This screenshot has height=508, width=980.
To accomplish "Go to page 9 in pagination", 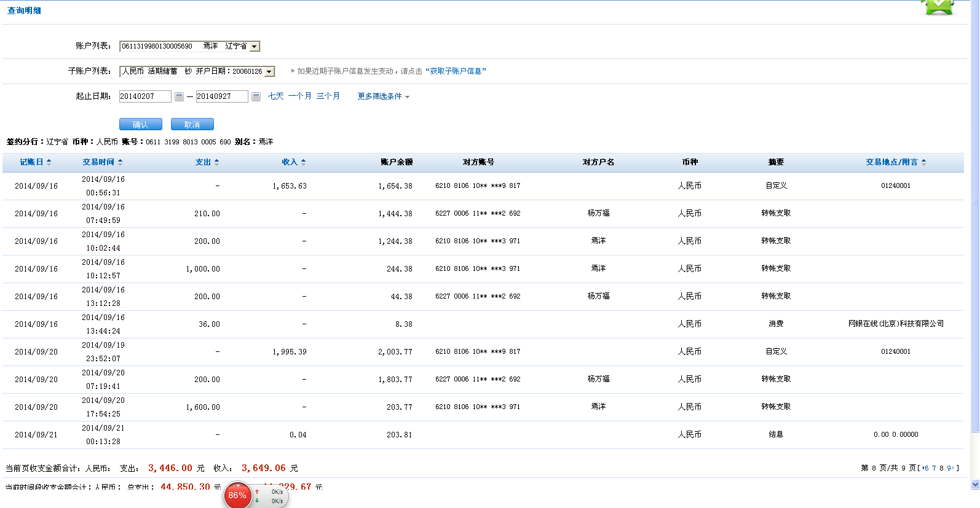I will click(x=949, y=468).
